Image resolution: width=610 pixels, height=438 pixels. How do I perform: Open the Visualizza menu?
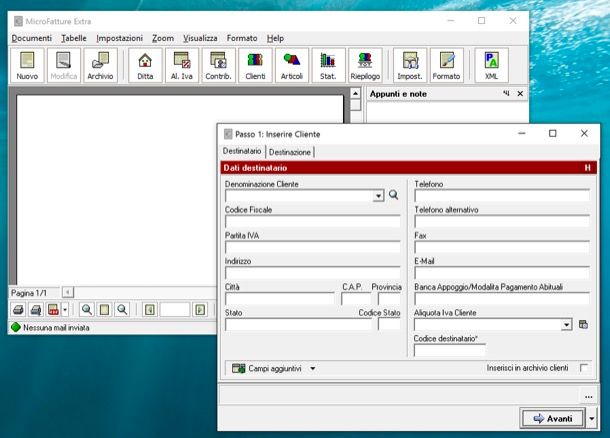tap(200, 38)
